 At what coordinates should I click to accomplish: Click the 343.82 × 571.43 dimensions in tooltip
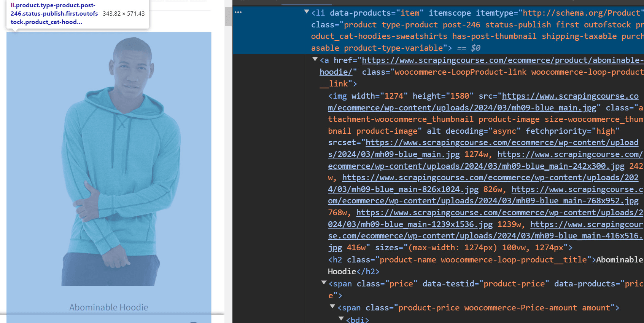coord(124,14)
